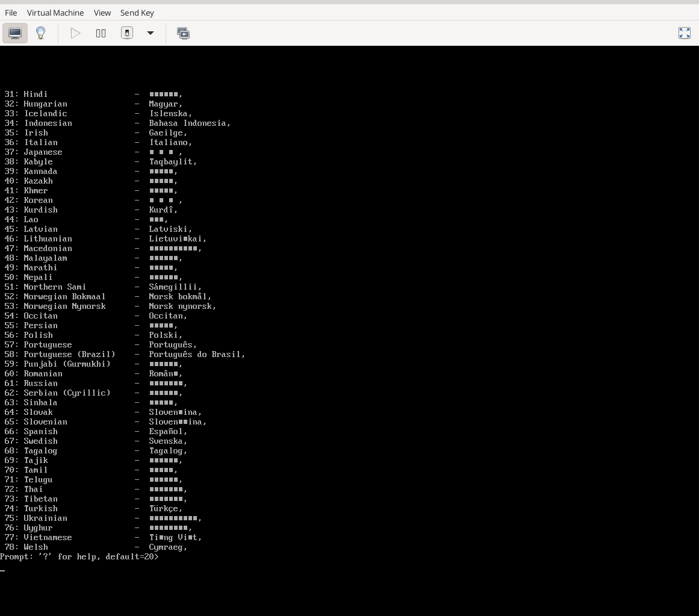Click the '35: Irish' row
The height and width of the screenshot is (616, 699).
(x=96, y=133)
